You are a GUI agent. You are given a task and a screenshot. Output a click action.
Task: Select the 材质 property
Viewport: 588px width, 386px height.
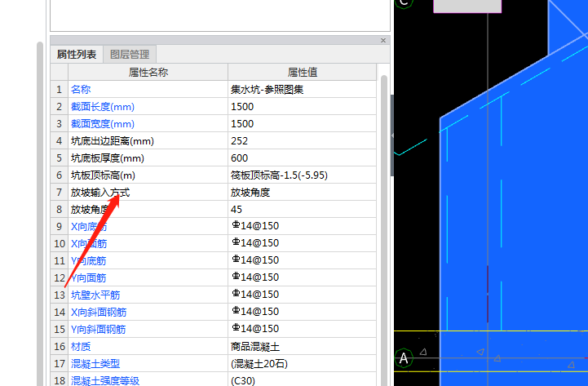tap(81, 347)
